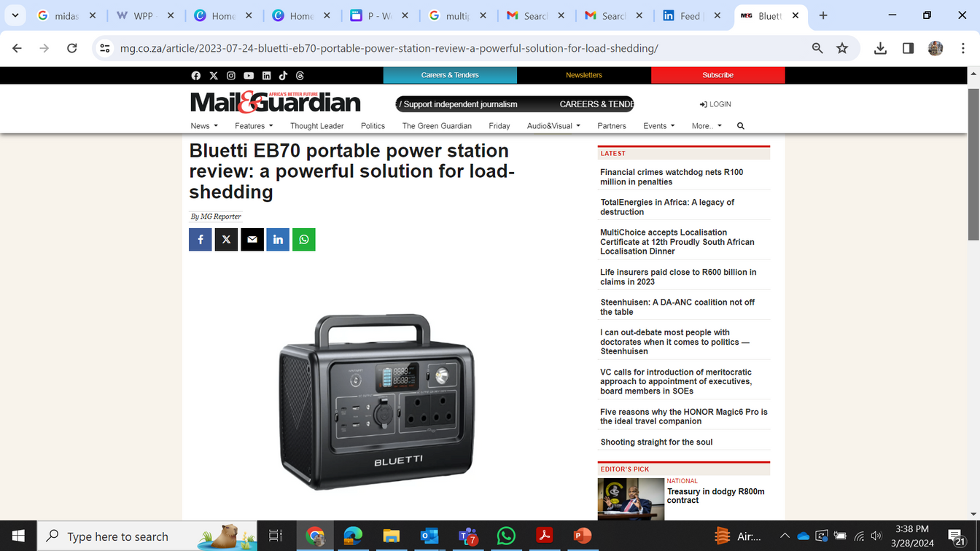Open the X (Twitter) icon in top bar
The height and width of the screenshot is (551, 980).
(214, 76)
